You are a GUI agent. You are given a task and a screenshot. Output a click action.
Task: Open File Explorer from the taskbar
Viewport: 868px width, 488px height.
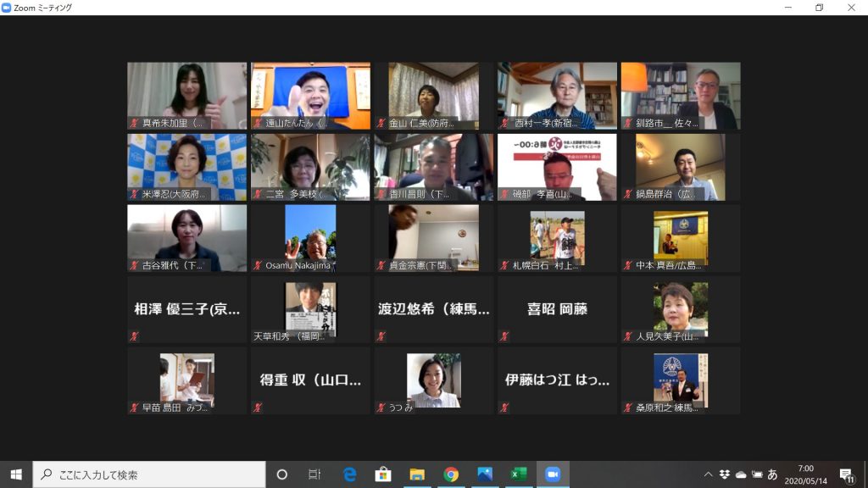coord(416,474)
